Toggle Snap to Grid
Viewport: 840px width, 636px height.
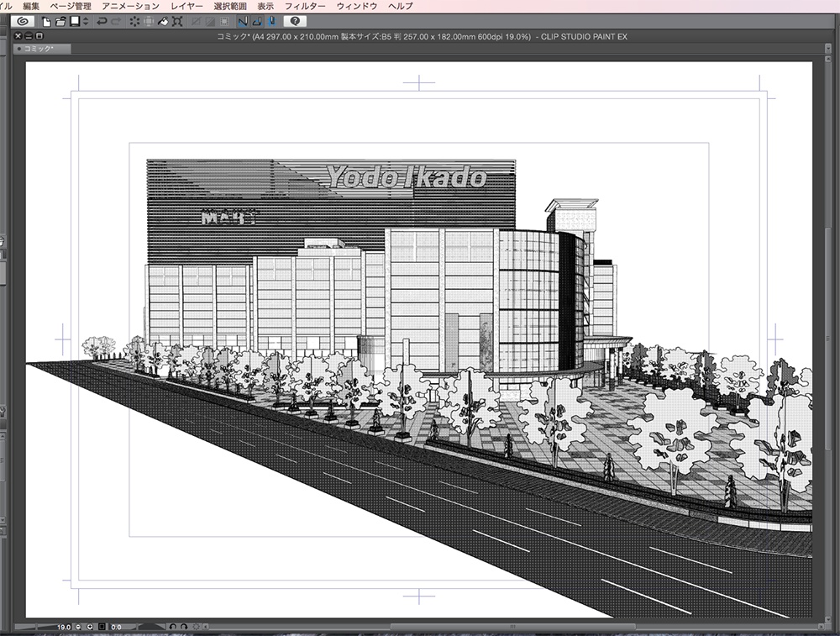click(271, 22)
